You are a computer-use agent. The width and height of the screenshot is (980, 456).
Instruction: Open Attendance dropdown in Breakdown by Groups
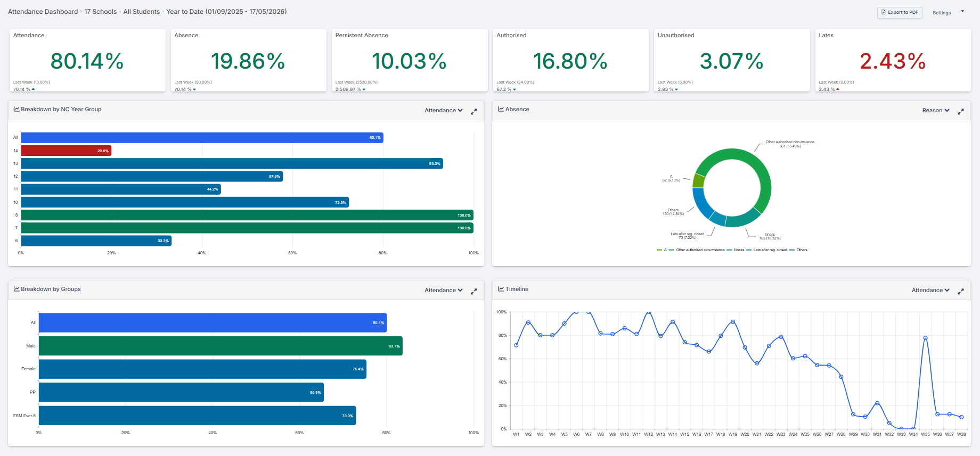tap(444, 290)
